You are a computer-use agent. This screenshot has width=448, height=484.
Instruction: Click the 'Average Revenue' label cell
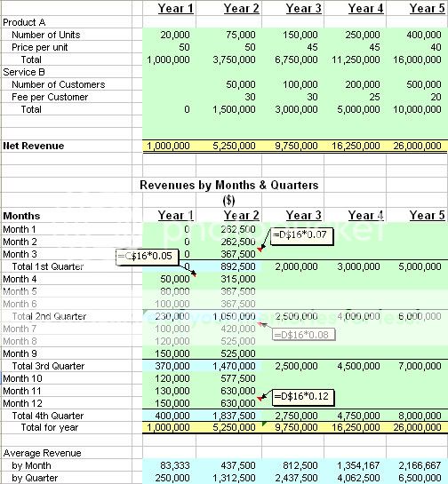(x=43, y=453)
